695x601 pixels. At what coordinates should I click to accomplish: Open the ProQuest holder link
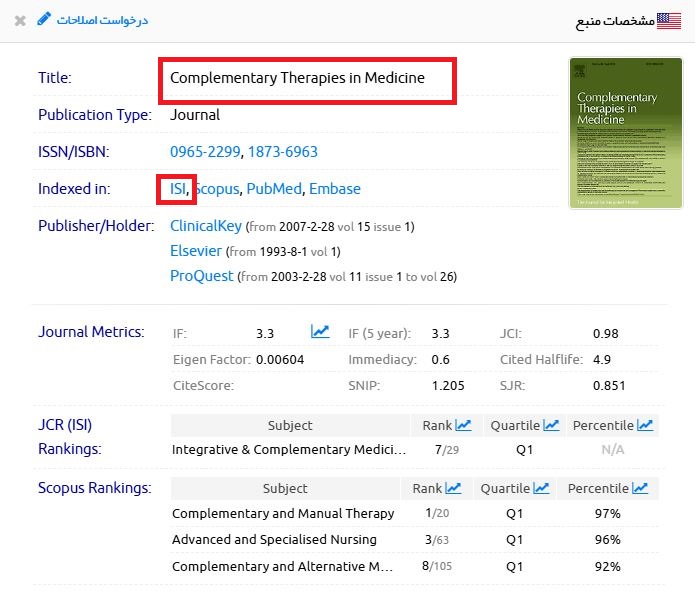[201, 276]
